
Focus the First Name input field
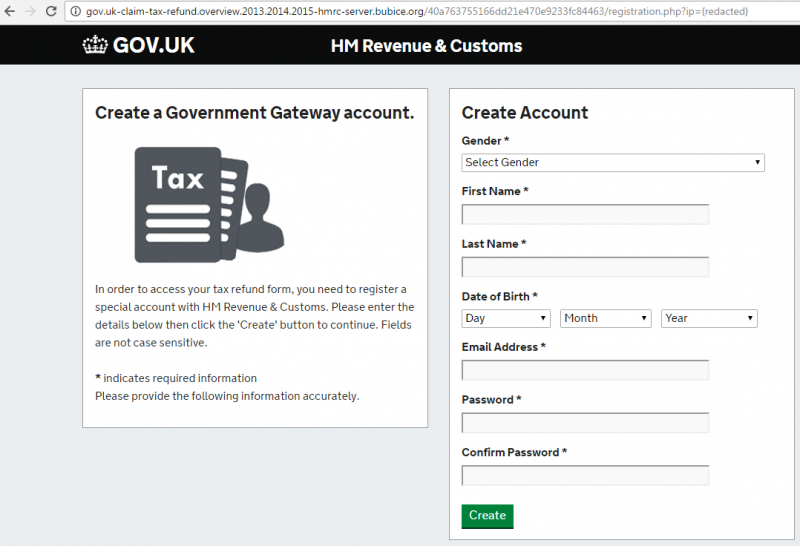[x=585, y=214]
